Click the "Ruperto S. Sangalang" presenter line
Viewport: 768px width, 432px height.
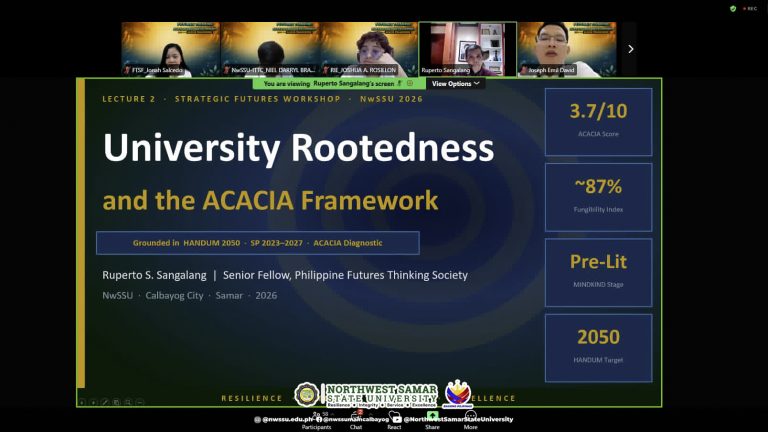pyautogui.click(x=285, y=275)
